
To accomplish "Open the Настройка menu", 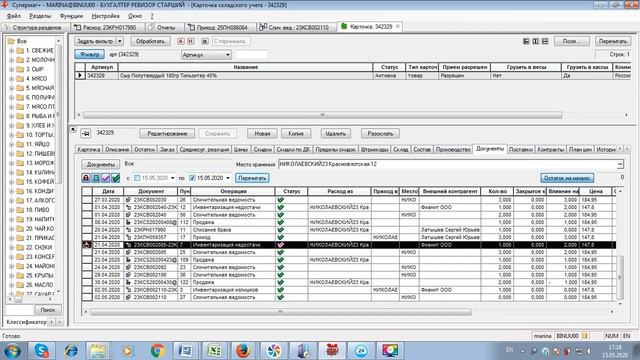I will 105,16.
